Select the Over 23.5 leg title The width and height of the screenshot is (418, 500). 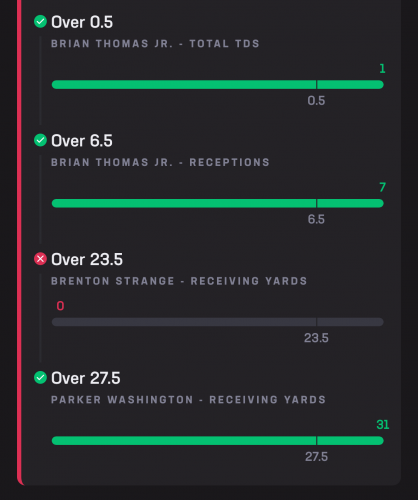87,260
